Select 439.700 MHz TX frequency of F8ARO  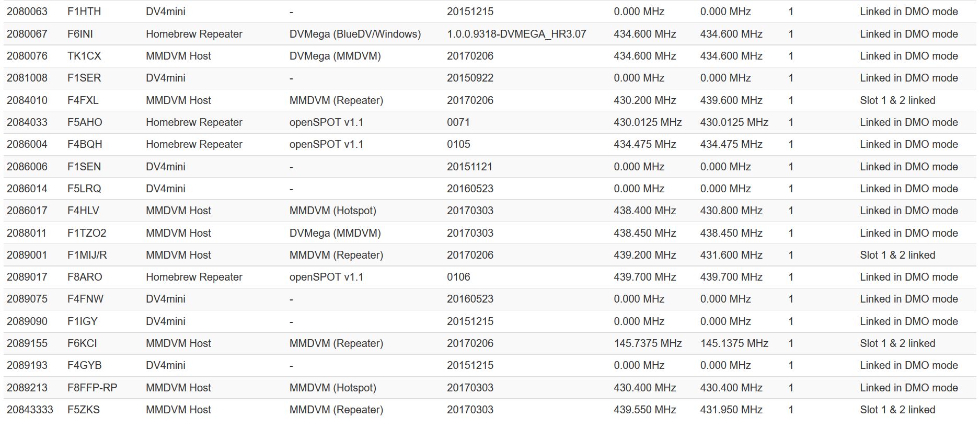(645, 277)
